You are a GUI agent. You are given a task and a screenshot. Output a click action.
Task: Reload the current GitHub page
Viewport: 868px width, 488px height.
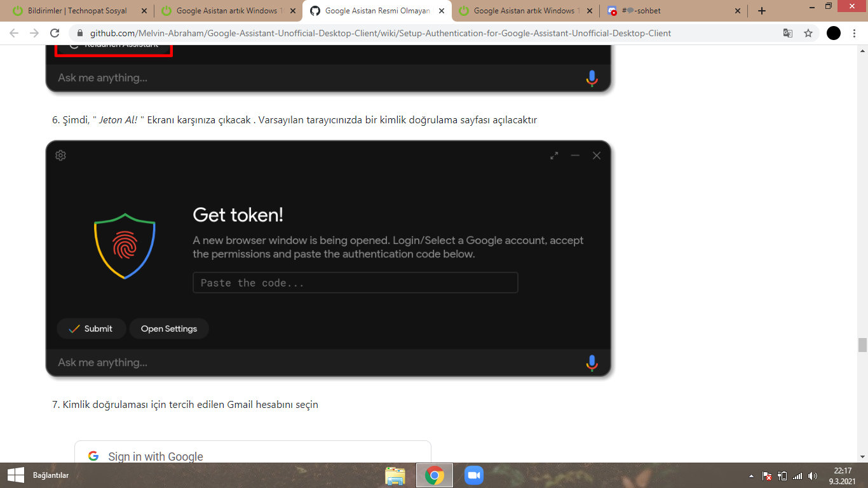55,33
